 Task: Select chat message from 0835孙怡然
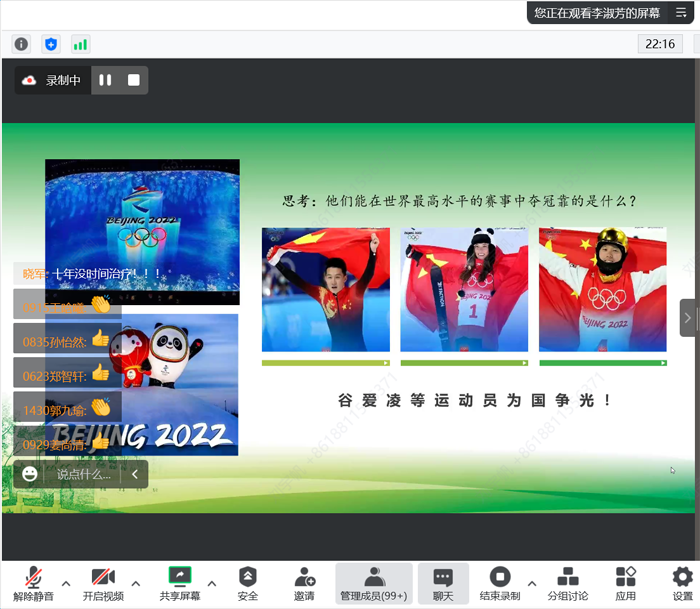pyautogui.click(x=67, y=339)
